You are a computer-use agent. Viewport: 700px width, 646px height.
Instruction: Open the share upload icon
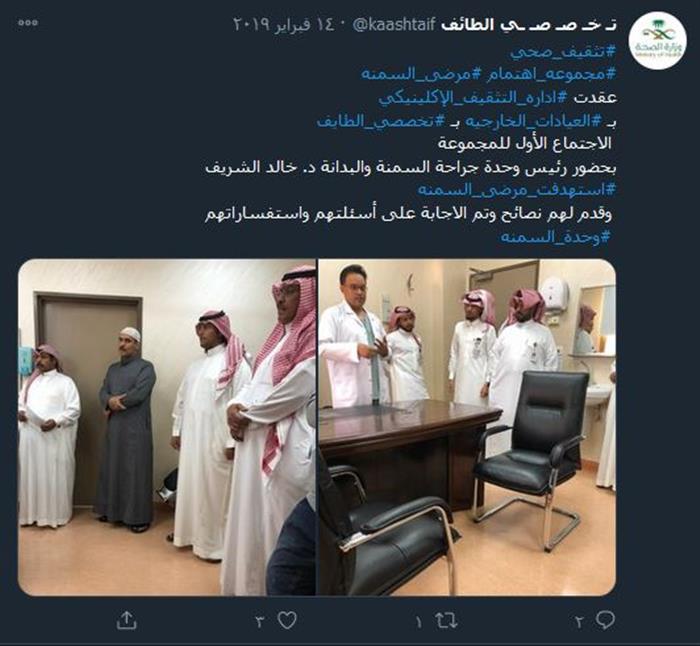[126, 621]
